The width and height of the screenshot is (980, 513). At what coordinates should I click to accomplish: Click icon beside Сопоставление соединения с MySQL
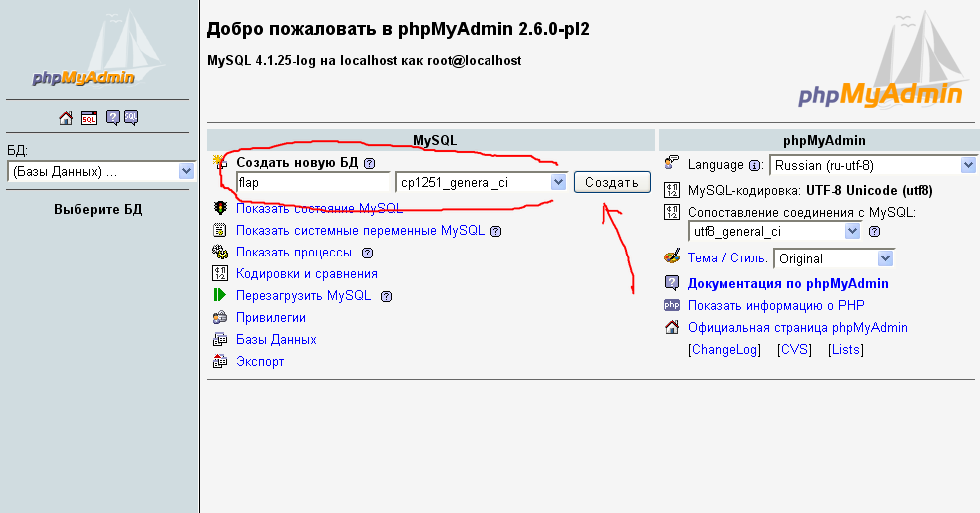pyautogui.click(x=672, y=212)
